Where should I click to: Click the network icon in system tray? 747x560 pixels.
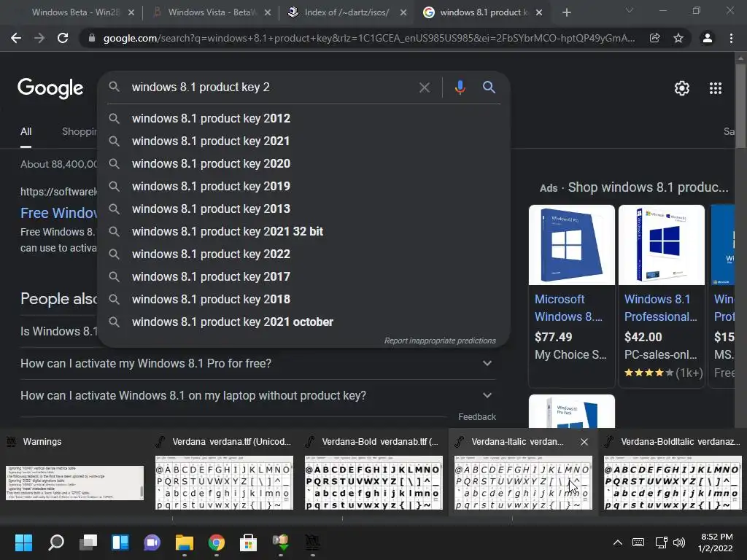tap(661, 542)
